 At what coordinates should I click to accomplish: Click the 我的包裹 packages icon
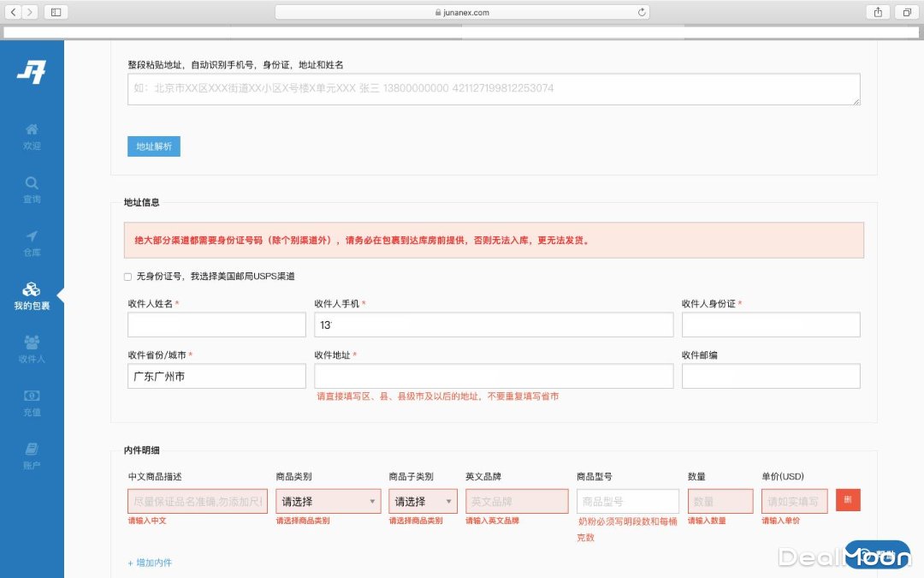coord(32,290)
